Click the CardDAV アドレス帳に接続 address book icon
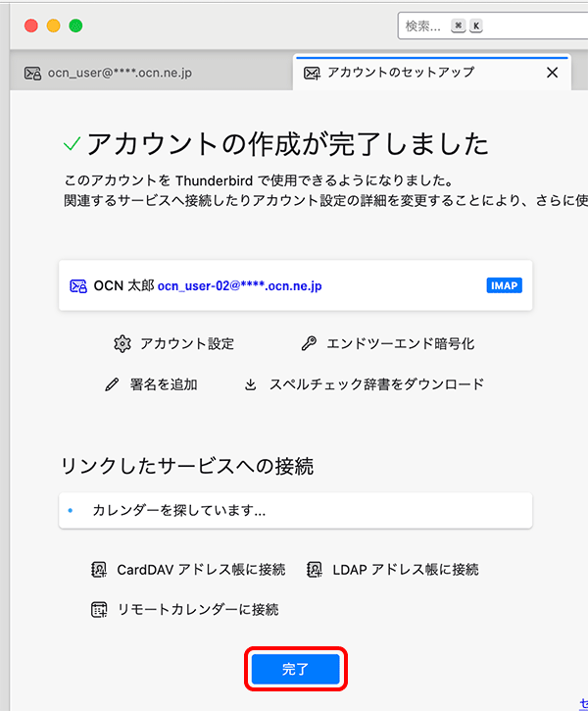This screenshot has width=588, height=711. [x=99, y=569]
